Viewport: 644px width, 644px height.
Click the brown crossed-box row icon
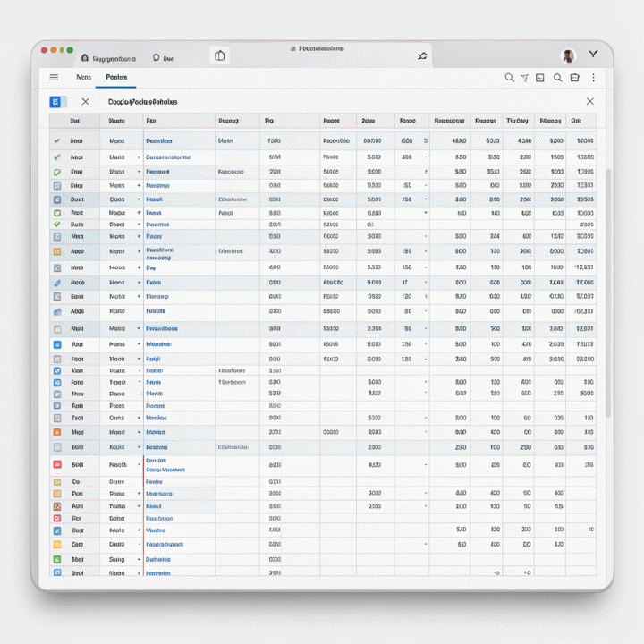(x=57, y=506)
